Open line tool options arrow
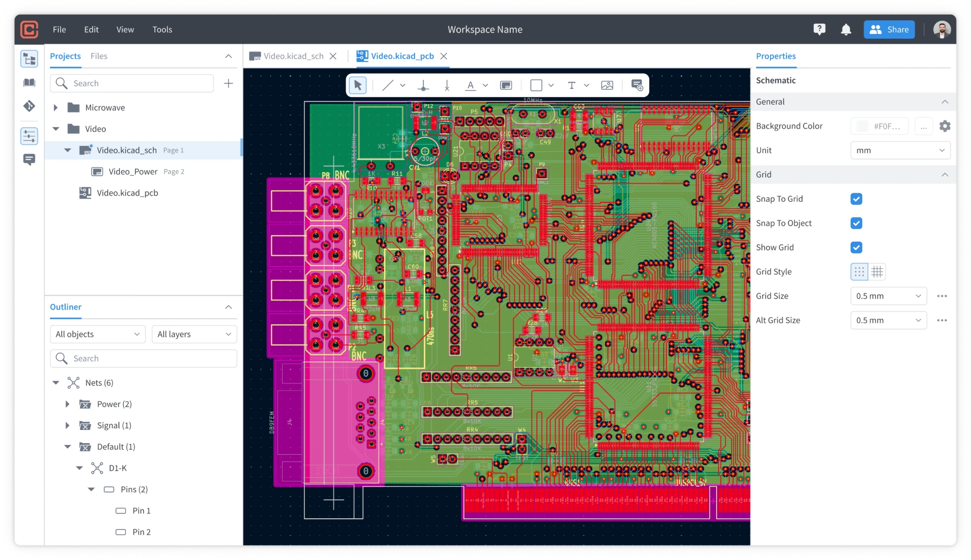This screenshot has height=560, width=971. (402, 85)
